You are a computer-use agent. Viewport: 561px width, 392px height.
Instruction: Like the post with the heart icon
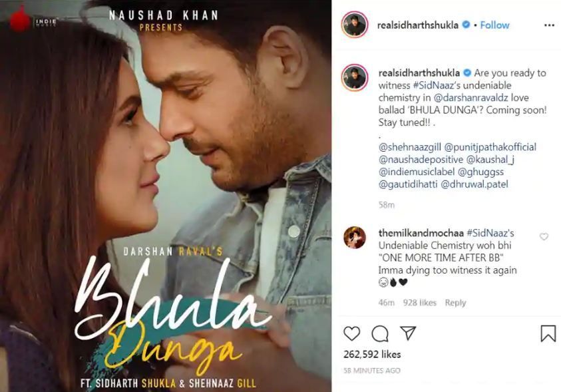tap(351, 333)
